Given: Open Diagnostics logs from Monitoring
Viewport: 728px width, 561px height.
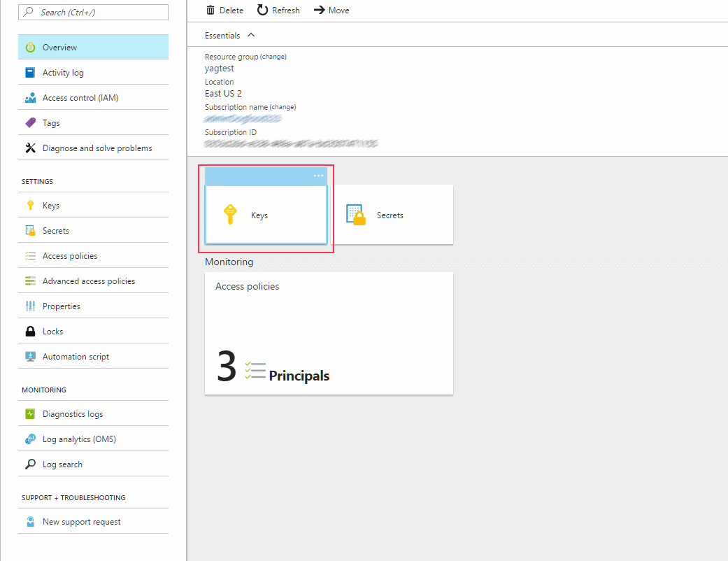Looking at the screenshot, I should 29,413.
